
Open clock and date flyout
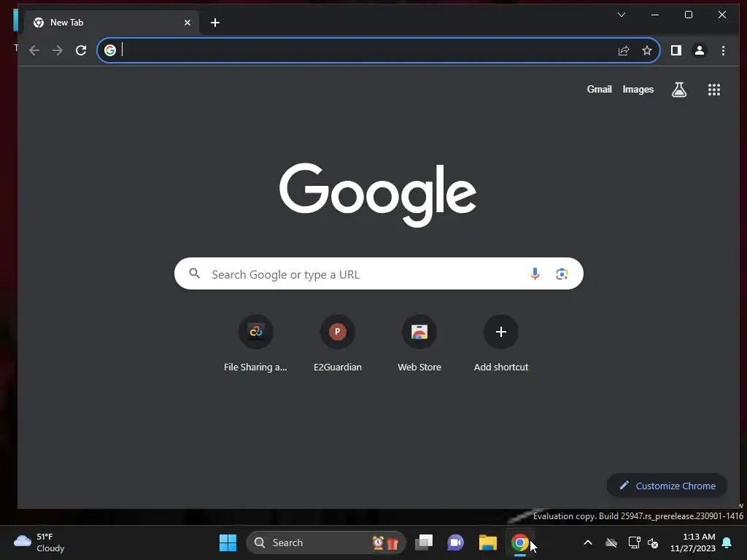pyautogui.click(x=693, y=542)
